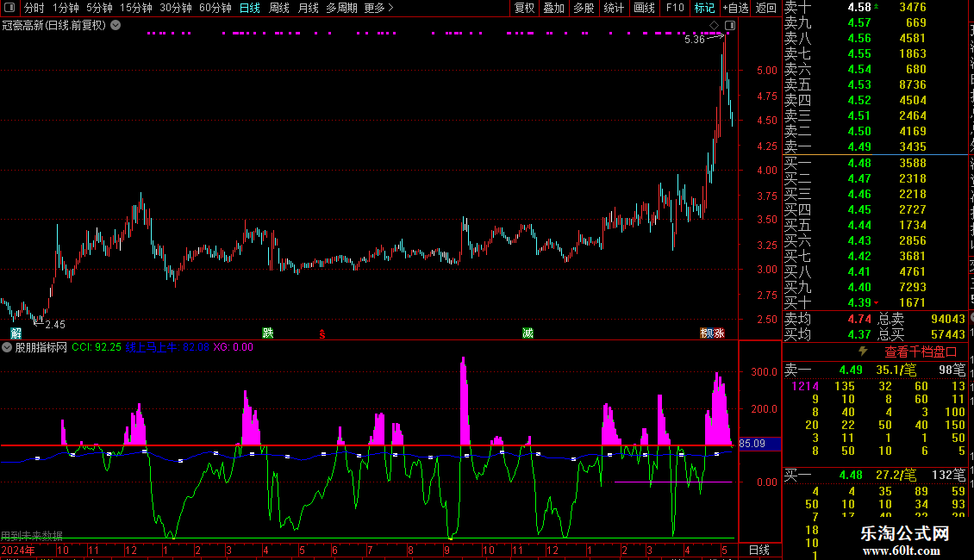Open F10 company information
This screenshot has width=974, height=560.
point(675,8)
